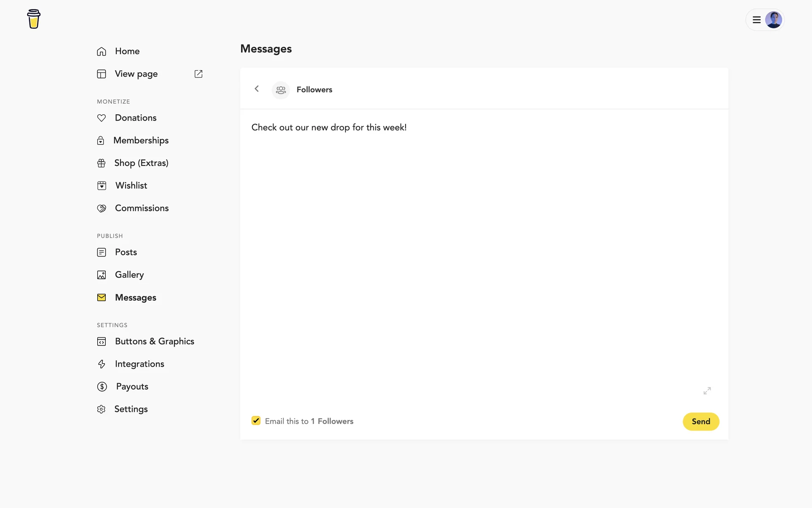This screenshot has width=812, height=508.
Task: Go back using the left chevron
Action: tap(257, 89)
